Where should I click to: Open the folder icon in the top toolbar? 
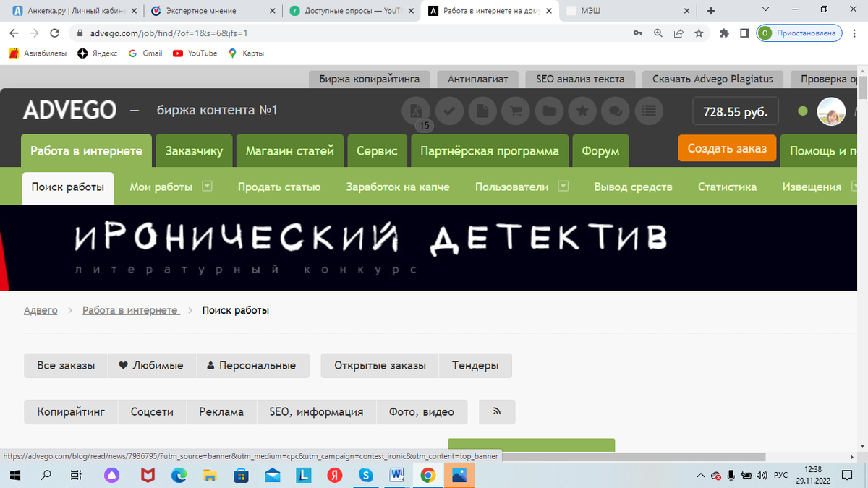coord(549,111)
